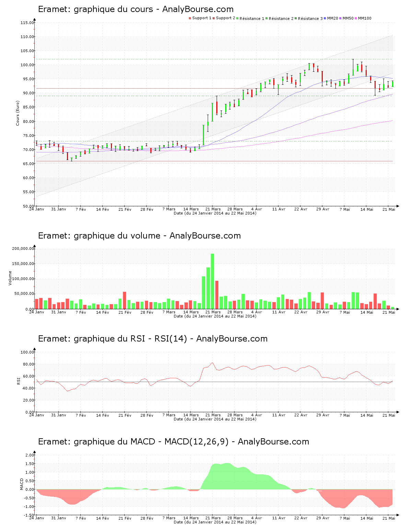Click the tallest green volume bar near 21 Mars
Screen dimensions: 412x532
(x=213, y=281)
